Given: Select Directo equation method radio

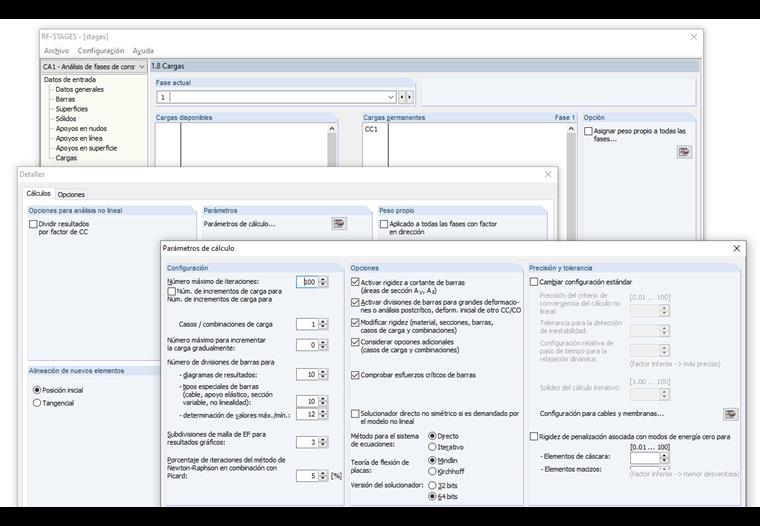Looking at the screenshot, I should 432,436.
